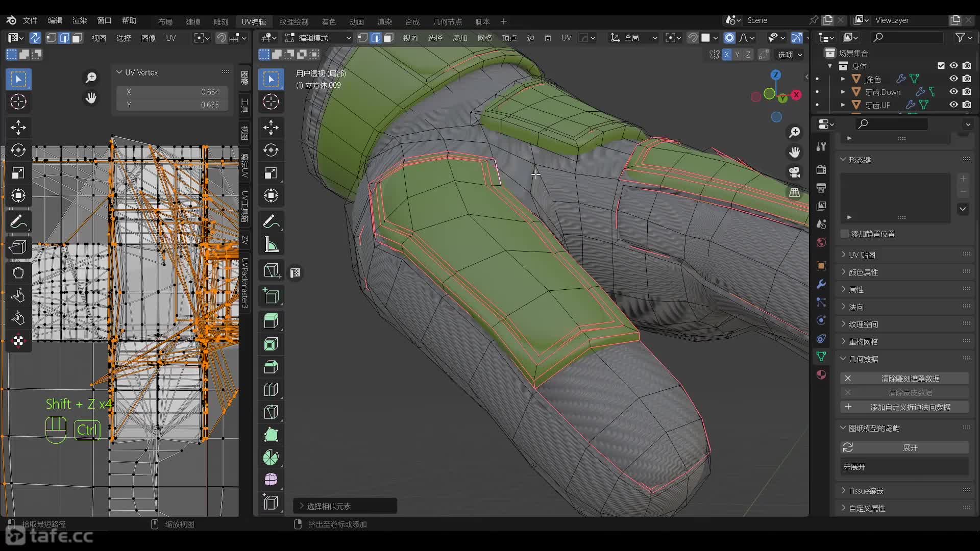Select the Poly Build tool

point(271,435)
